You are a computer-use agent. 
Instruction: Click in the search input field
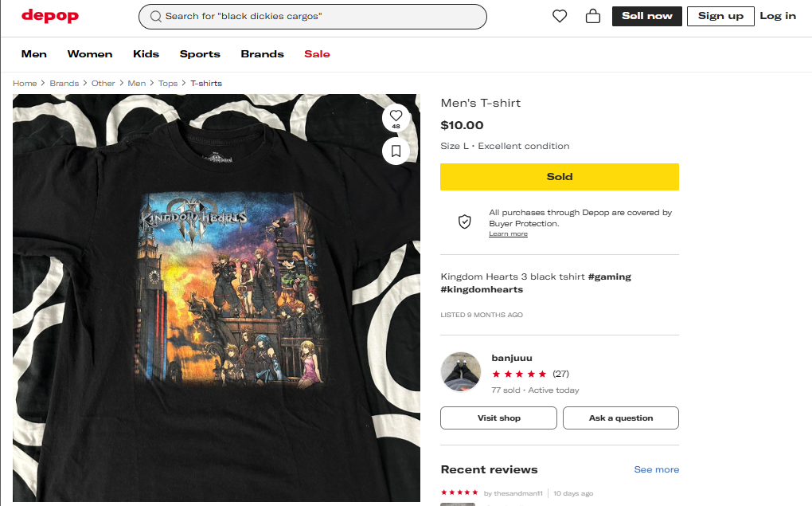[x=318, y=17]
